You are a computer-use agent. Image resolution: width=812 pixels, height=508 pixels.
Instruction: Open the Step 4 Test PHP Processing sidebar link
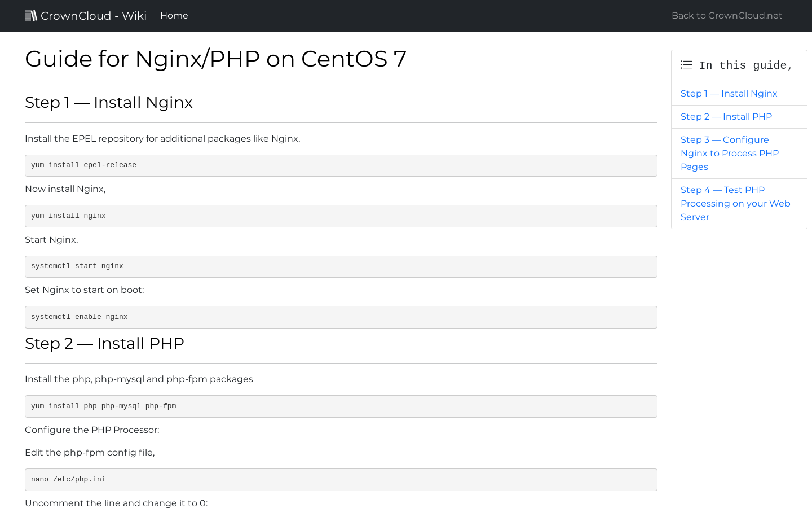(735, 204)
